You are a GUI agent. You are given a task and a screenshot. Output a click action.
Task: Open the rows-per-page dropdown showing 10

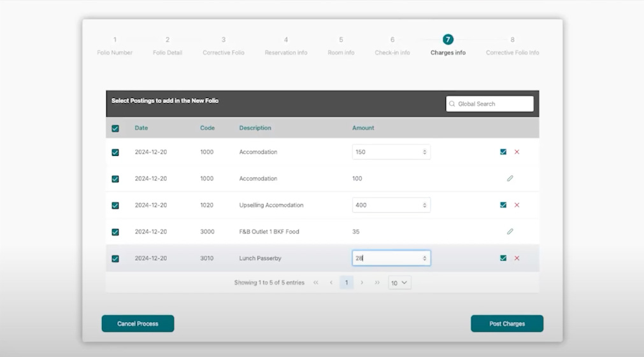tap(399, 283)
